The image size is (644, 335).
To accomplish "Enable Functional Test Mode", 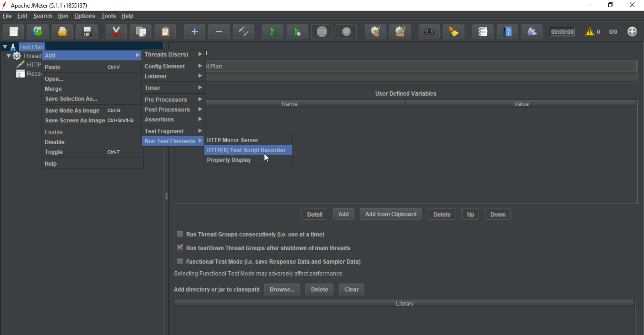I will pos(180,261).
